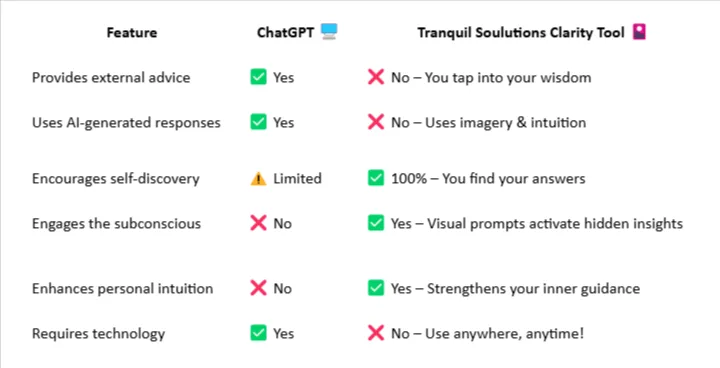The width and height of the screenshot is (720, 368).
Task: Click the 'Requires technology' feature label
Action: tap(98, 334)
